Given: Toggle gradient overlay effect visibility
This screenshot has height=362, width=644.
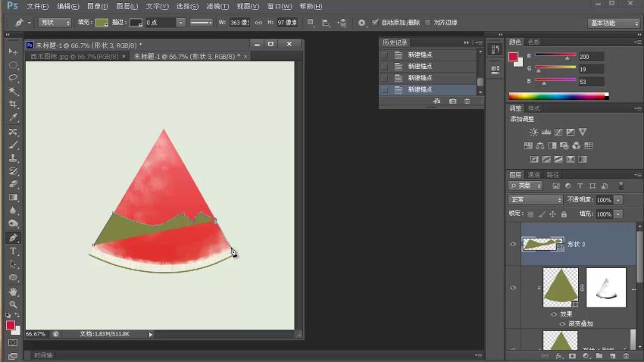Looking at the screenshot, I should pos(562,323).
